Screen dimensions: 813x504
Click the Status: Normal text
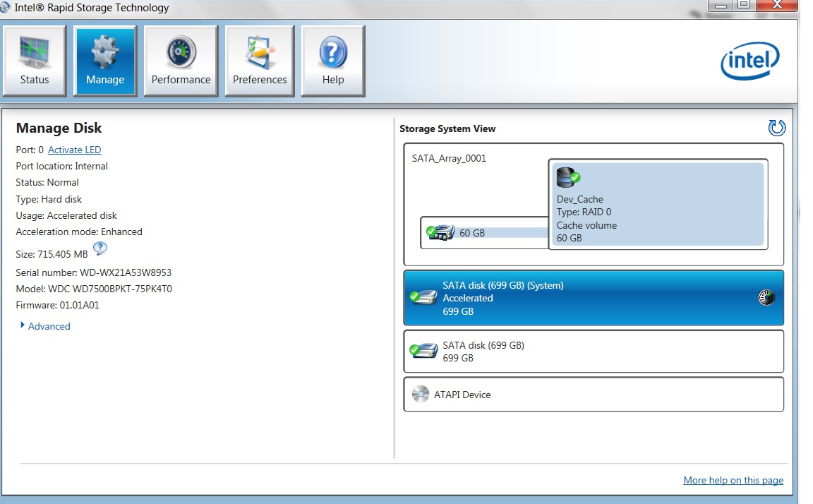pyautogui.click(x=47, y=183)
